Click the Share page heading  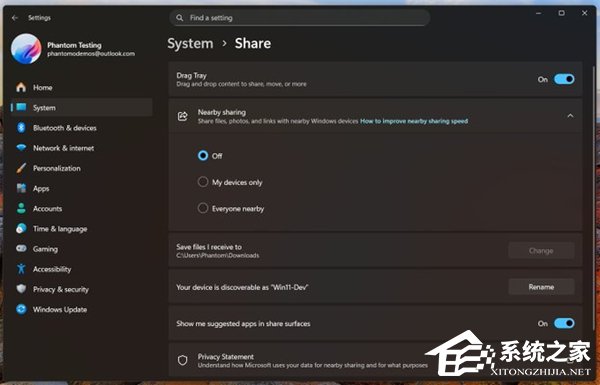(253, 44)
